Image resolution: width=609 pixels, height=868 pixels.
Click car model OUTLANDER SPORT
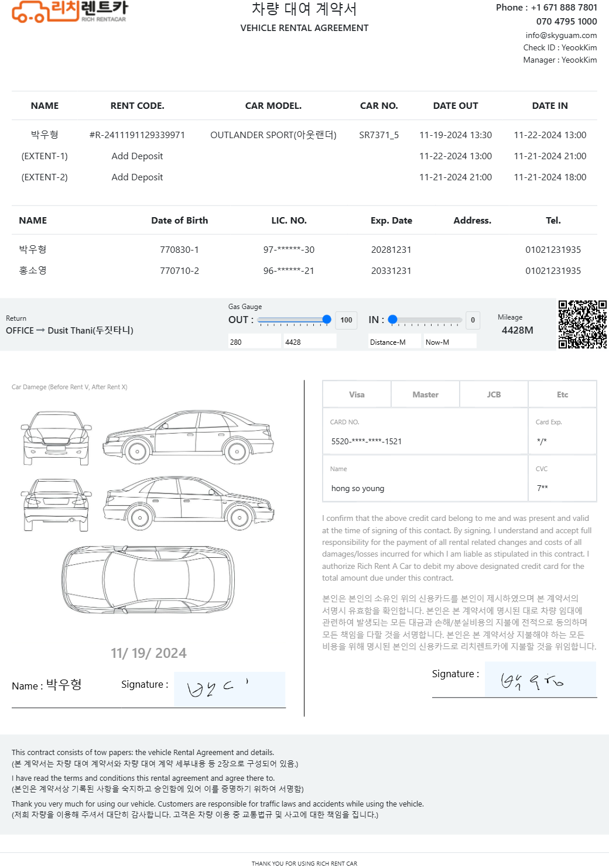point(273,135)
